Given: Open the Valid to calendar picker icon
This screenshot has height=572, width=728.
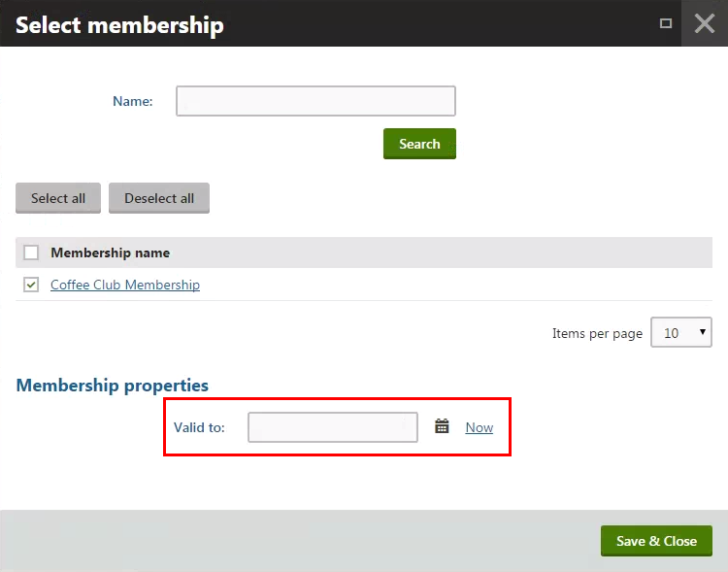Looking at the screenshot, I should (x=442, y=426).
